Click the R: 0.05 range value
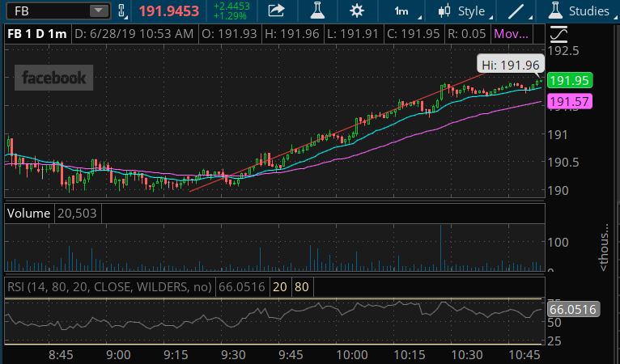This screenshot has height=364, width=620. pyautogui.click(x=466, y=34)
